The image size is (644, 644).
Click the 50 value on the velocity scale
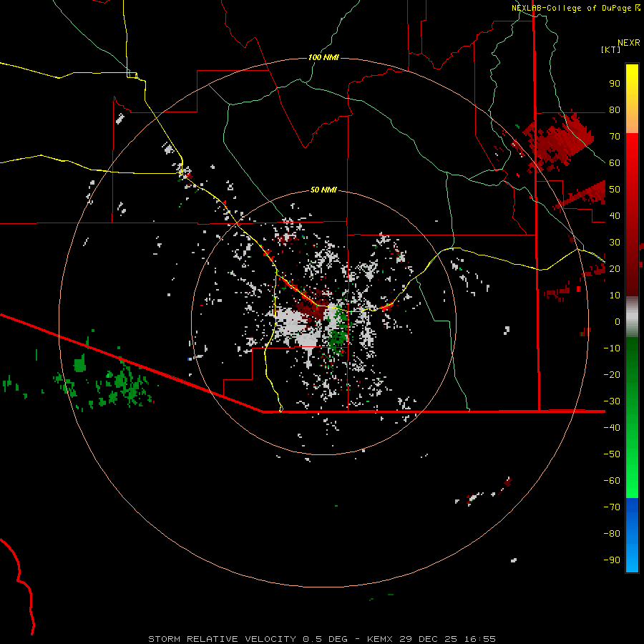615,190
